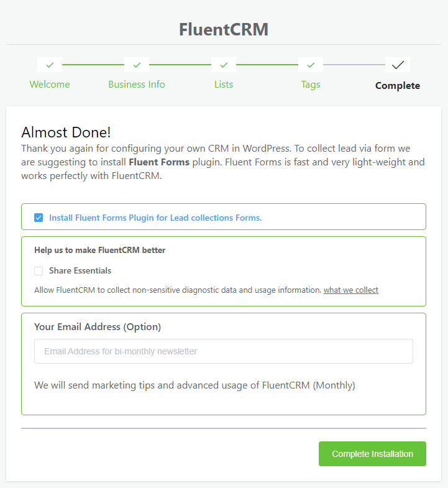The width and height of the screenshot is (448, 488).
Task: Open the Lists step label
Action: point(224,85)
